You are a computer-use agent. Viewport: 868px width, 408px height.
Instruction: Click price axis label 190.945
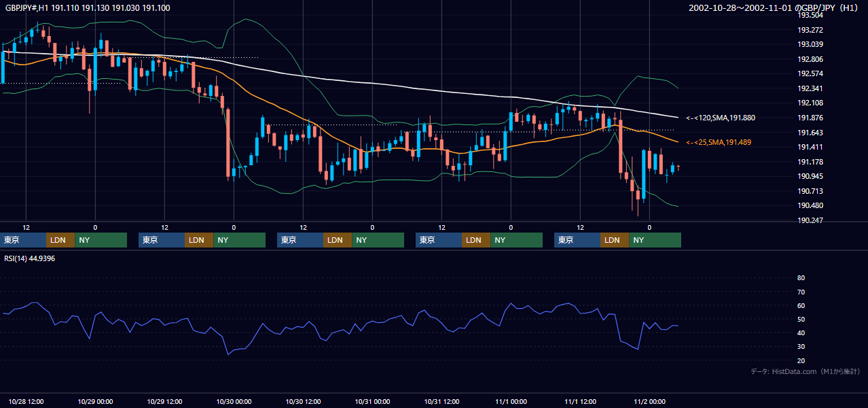coord(810,176)
